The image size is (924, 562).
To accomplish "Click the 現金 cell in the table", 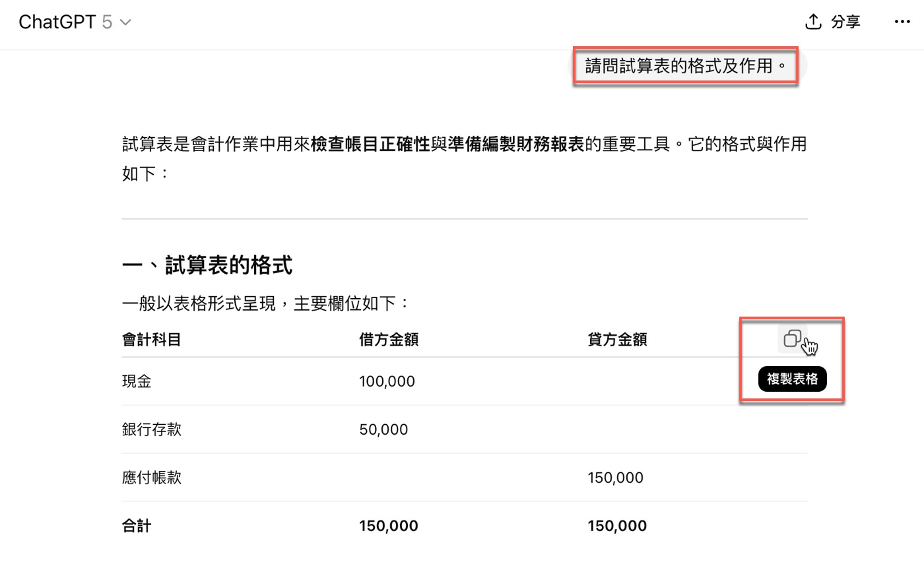I will tap(137, 381).
